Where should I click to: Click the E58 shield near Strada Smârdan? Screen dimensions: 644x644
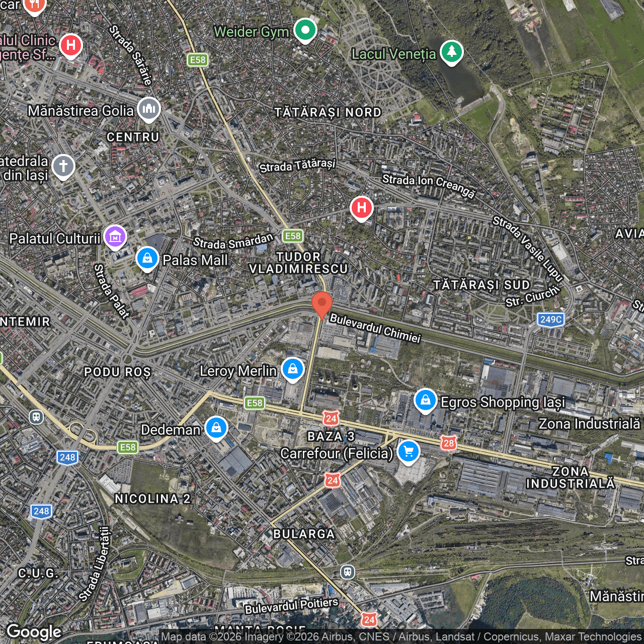pos(292,236)
